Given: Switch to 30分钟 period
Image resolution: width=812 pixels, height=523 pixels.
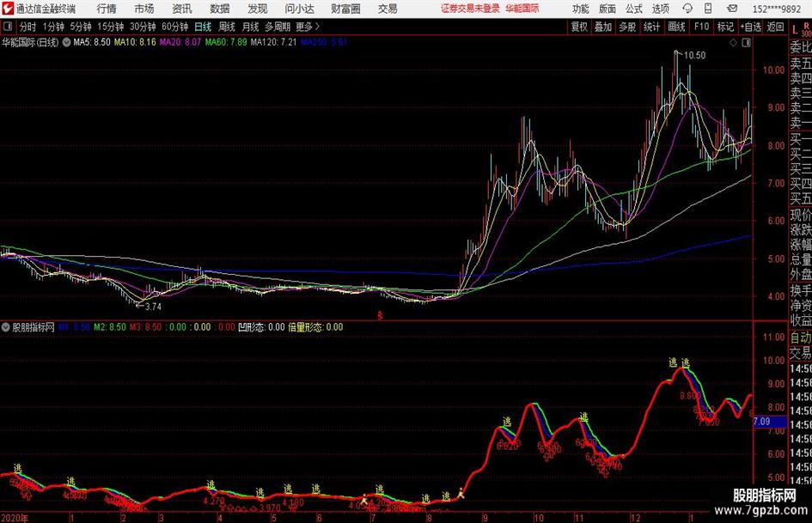Looking at the screenshot, I should [x=143, y=27].
